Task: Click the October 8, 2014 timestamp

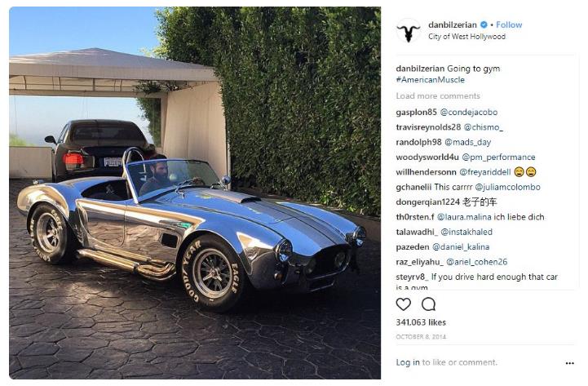Action: (421, 337)
